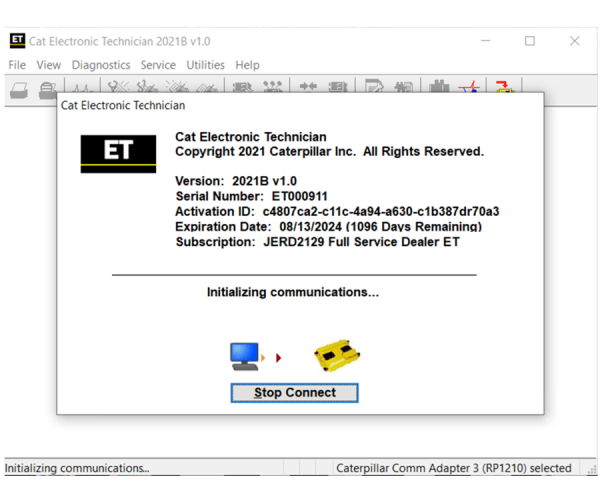The width and height of the screenshot is (600, 500).
Task: Click 'Initializing communications...' in the dialog
Action: pyautogui.click(x=293, y=292)
